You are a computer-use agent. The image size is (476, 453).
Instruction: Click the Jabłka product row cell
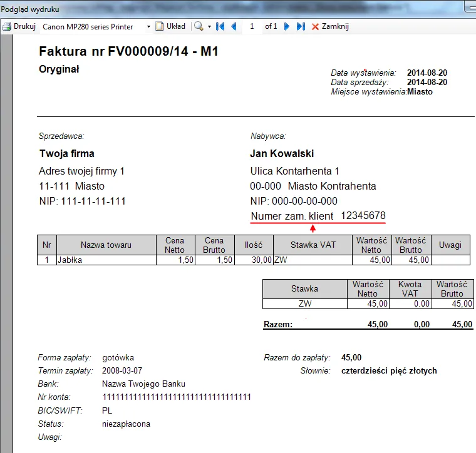click(x=106, y=260)
